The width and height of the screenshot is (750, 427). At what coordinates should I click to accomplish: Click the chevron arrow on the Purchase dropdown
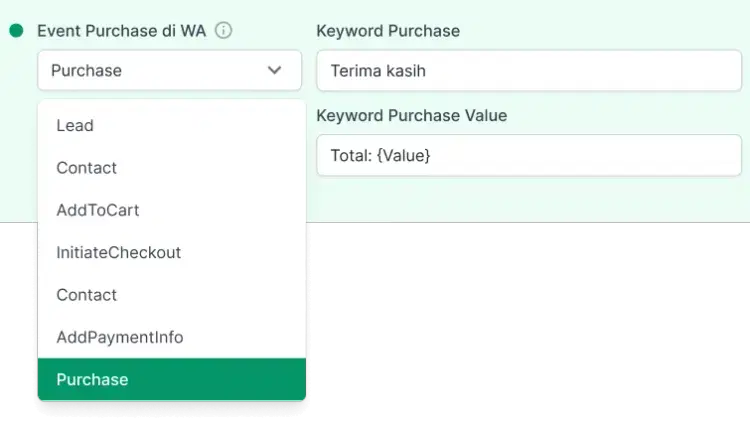click(x=275, y=70)
